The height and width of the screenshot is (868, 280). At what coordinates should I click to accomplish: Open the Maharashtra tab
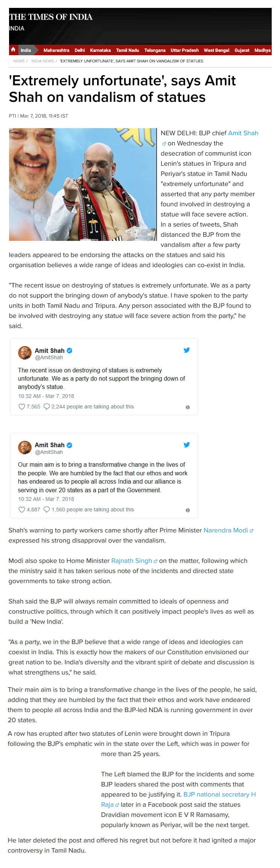click(x=56, y=50)
